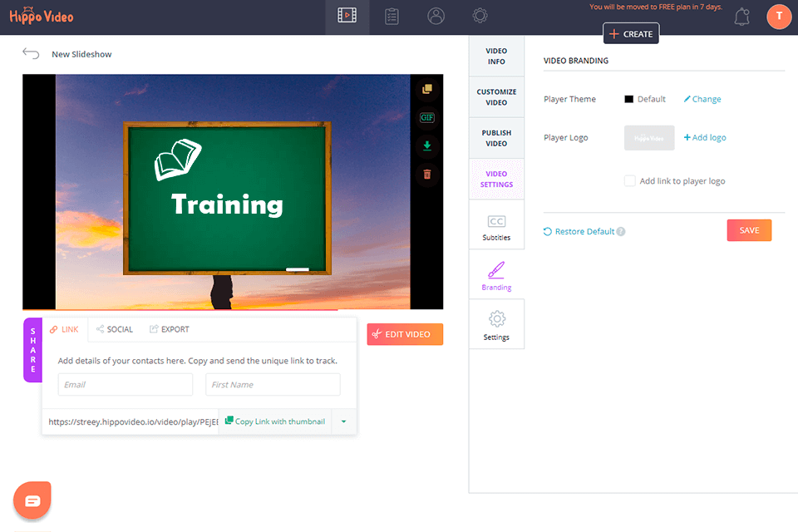Image resolution: width=798 pixels, height=532 pixels.
Task: Save the video branding settings
Action: (748, 230)
